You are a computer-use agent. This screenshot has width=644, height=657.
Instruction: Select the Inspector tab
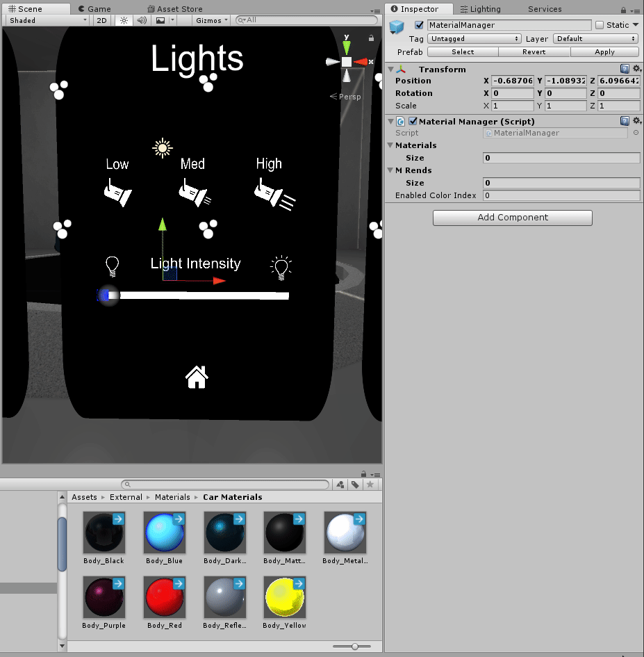click(419, 9)
